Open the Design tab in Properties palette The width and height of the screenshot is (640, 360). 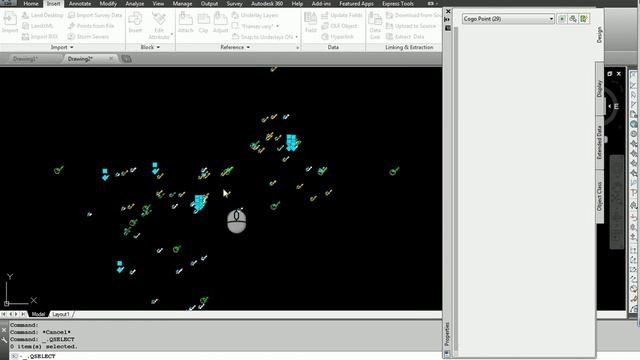pyautogui.click(x=599, y=35)
